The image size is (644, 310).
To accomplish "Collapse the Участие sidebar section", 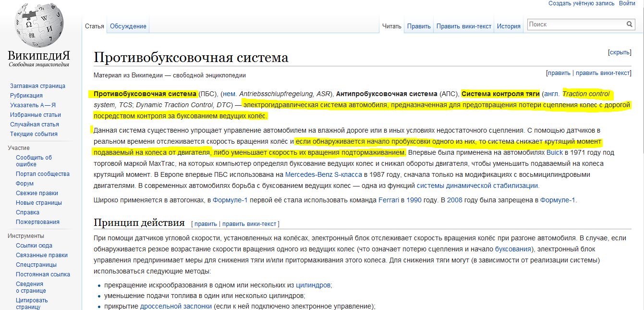I will point(19,148).
